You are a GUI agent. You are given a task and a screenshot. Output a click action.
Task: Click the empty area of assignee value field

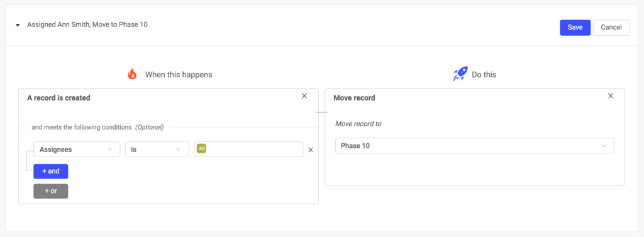[255, 150]
